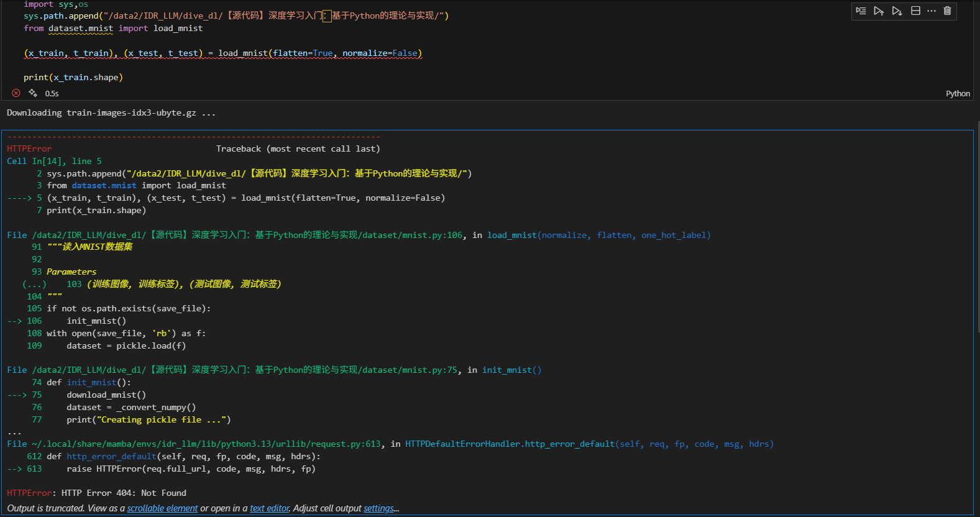Click the red failed-execution status icon
The image size is (980, 517).
coord(16,93)
